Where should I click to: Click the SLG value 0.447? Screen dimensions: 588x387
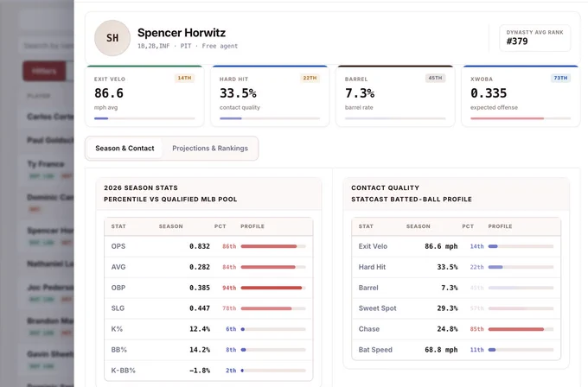tap(200, 308)
